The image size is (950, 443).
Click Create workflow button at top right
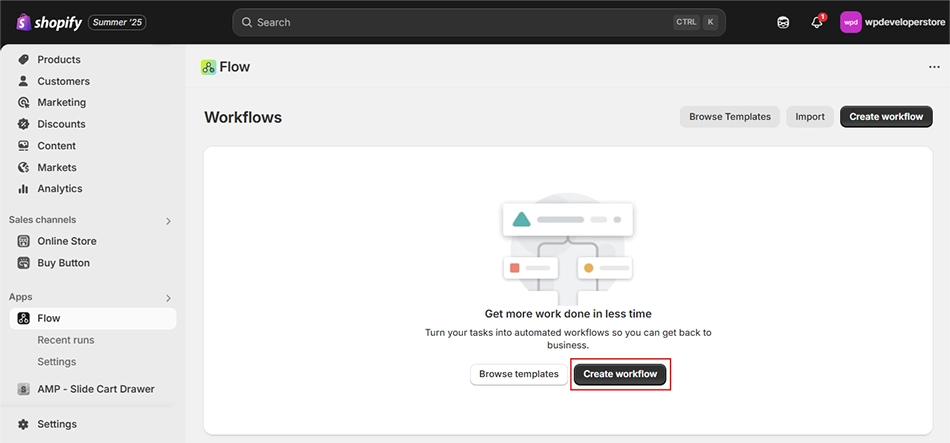[x=886, y=116]
